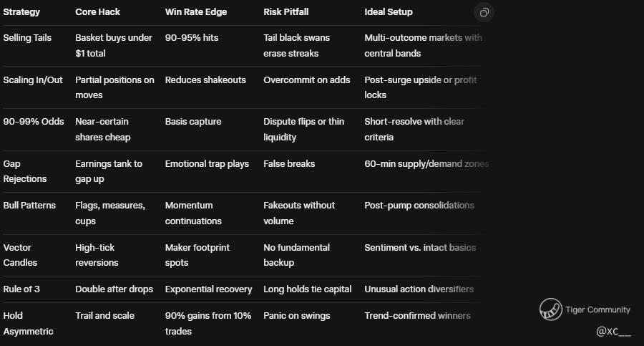Select the Vector Candles strategy cell
This screenshot has width=644, height=346.
pyautogui.click(x=21, y=255)
